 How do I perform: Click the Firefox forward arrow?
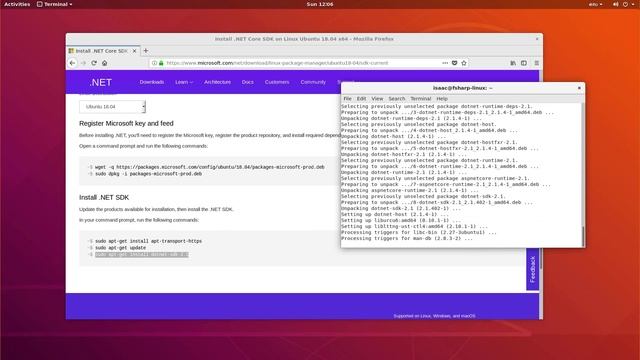click(83, 63)
